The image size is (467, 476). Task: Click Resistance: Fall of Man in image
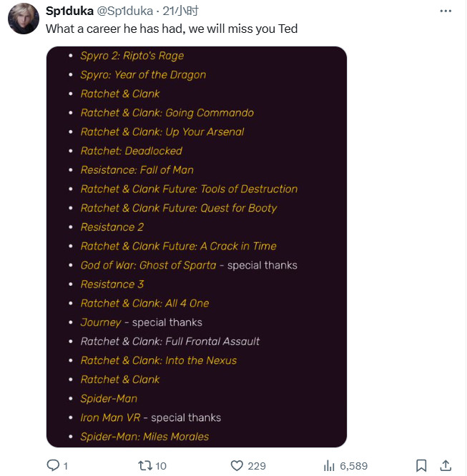tap(137, 170)
